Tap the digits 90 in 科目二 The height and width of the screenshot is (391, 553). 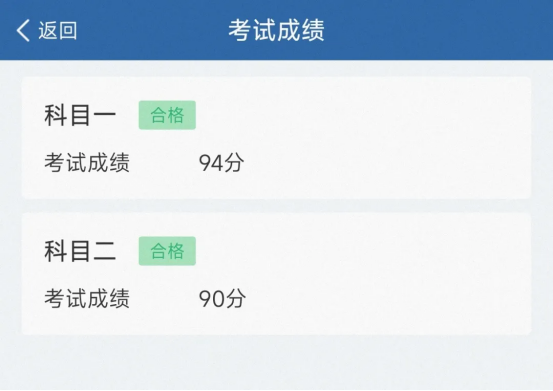pos(211,299)
